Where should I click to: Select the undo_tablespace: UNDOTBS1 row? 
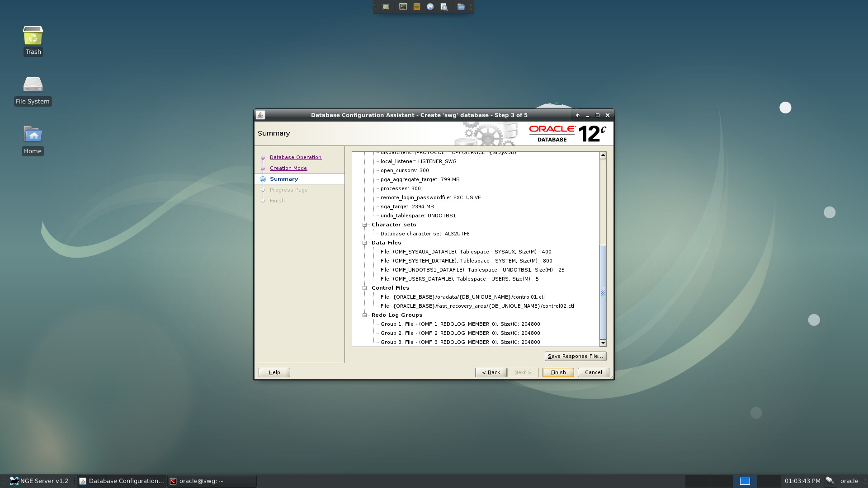click(x=418, y=216)
